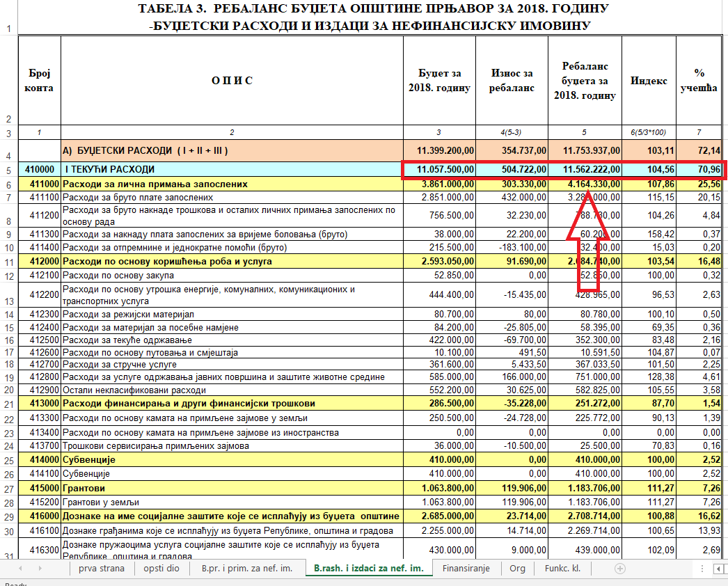Select the row 21 header

click(9, 404)
